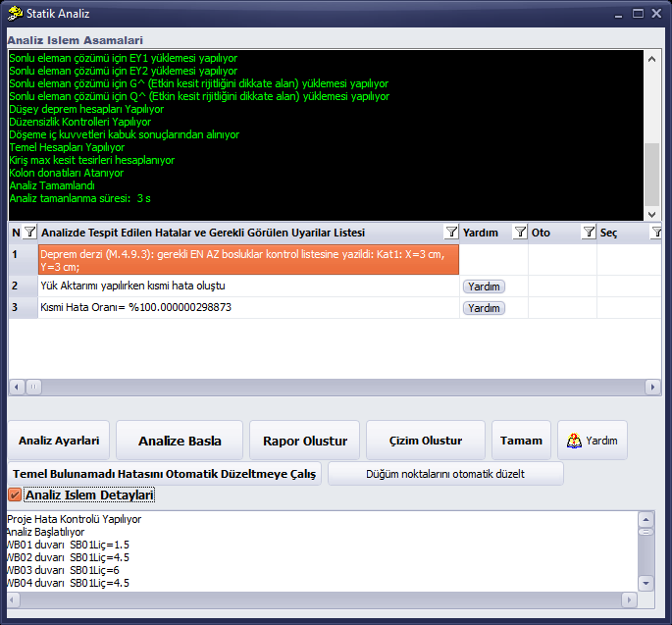Open filter for error list column
672x625 pixels.
[x=451, y=233]
